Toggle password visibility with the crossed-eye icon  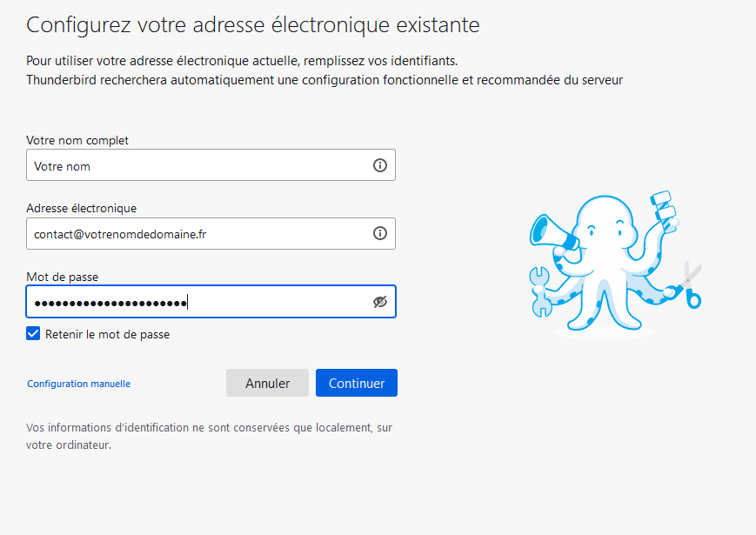pos(380,302)
